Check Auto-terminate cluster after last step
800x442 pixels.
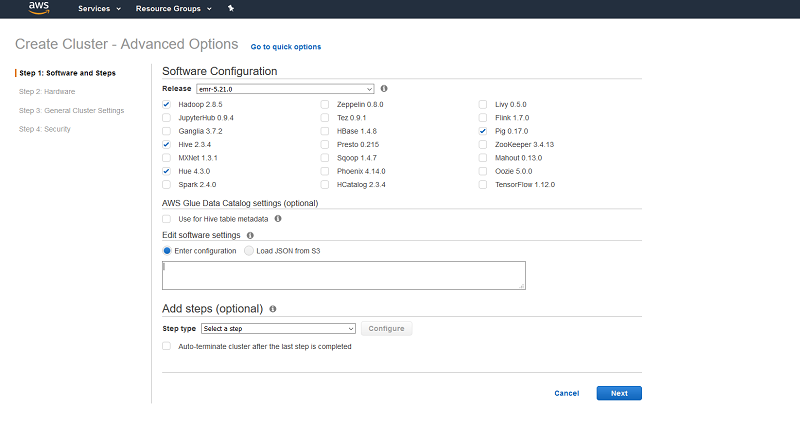pos(166,346)
